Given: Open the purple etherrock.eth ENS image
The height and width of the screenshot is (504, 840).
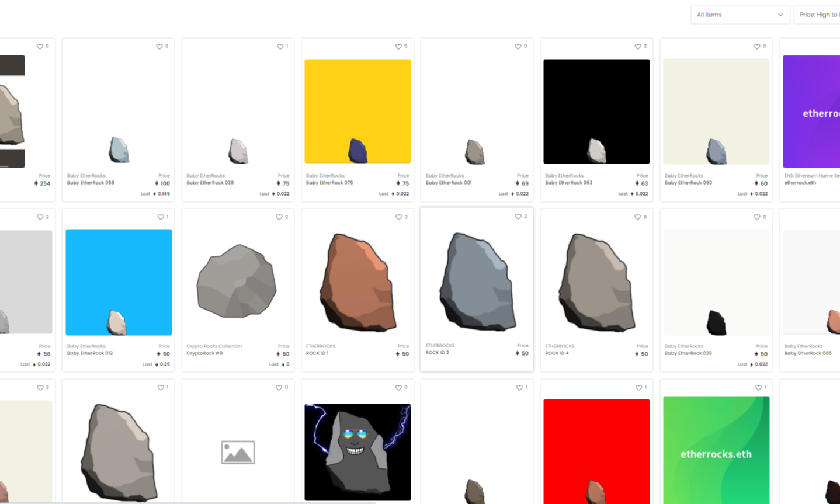Looking at the screenshot, I should tap(811, 112).
